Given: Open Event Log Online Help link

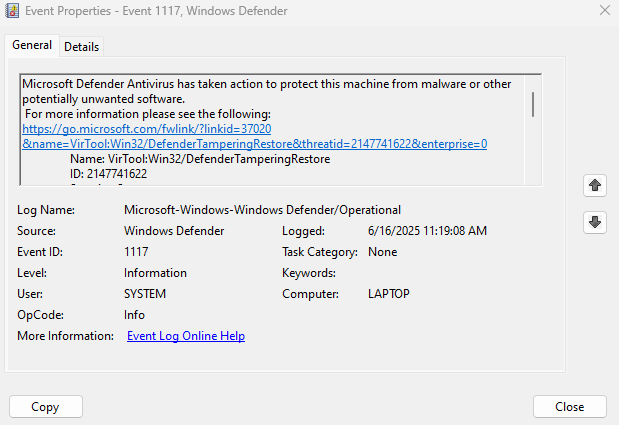Looking at the screenshot, I should click(186, 336).
